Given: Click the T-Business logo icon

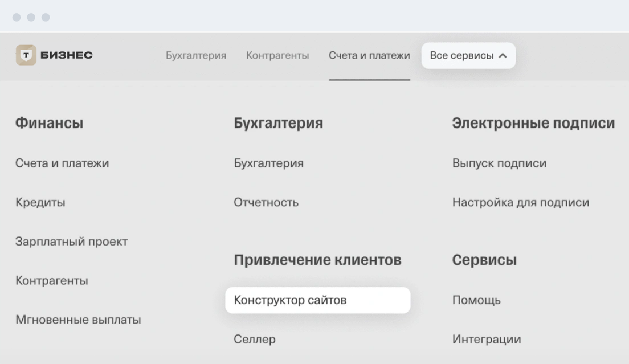Looking at the screenshot, I should (26, 55).
